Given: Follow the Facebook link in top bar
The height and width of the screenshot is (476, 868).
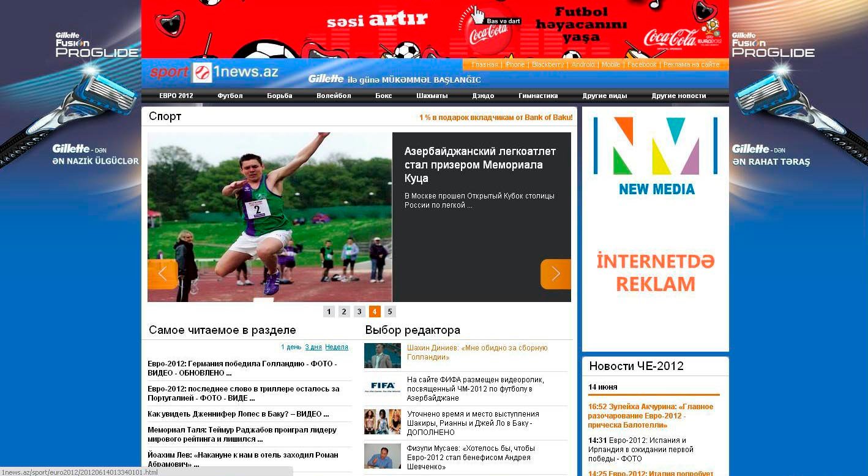Looking at the screenshot, I should pyautogui.click(x=642, y=64).
